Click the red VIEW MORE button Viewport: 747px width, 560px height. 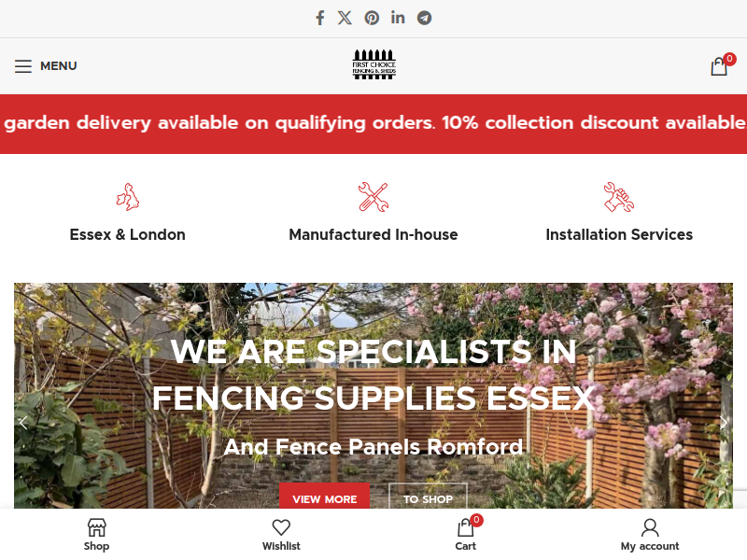click(324, 497)
